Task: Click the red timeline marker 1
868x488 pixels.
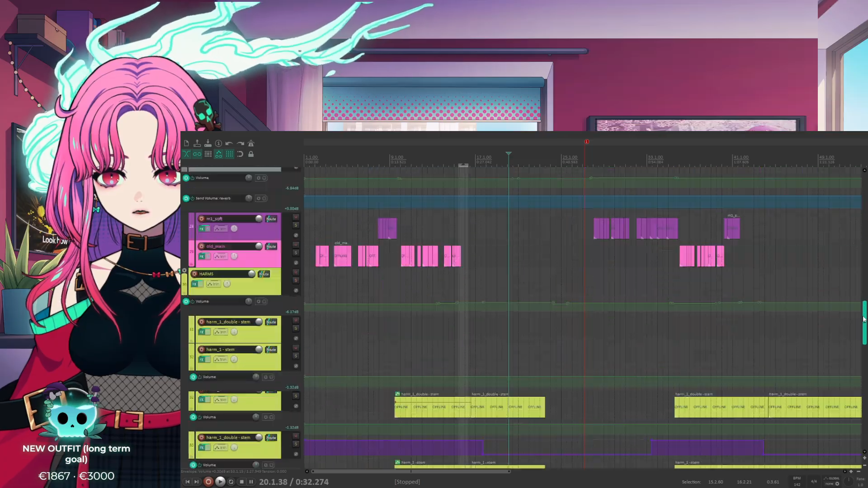Action: point(586,142)
